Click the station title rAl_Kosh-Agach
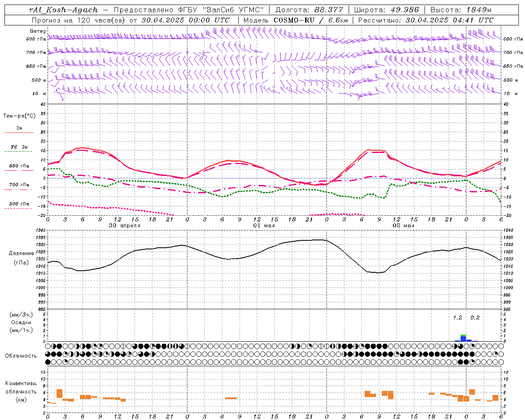Viewport: 525px width, 420px height. coord(64,10)
